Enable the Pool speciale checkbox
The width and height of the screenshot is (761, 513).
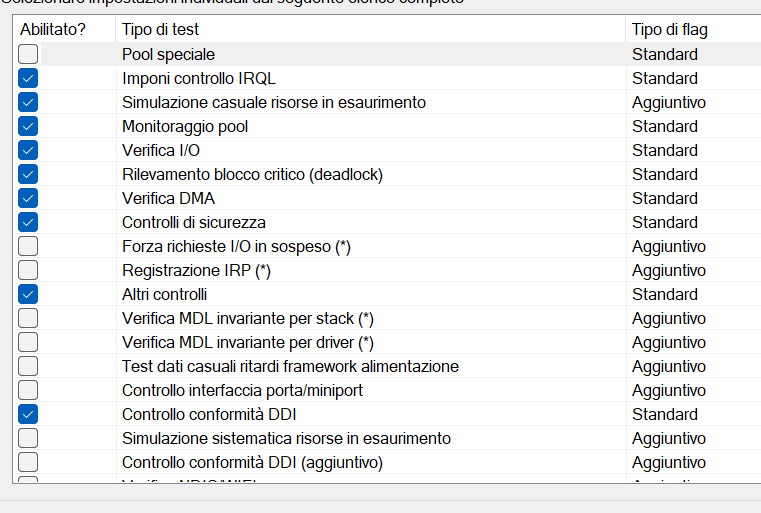coord(28,54)
